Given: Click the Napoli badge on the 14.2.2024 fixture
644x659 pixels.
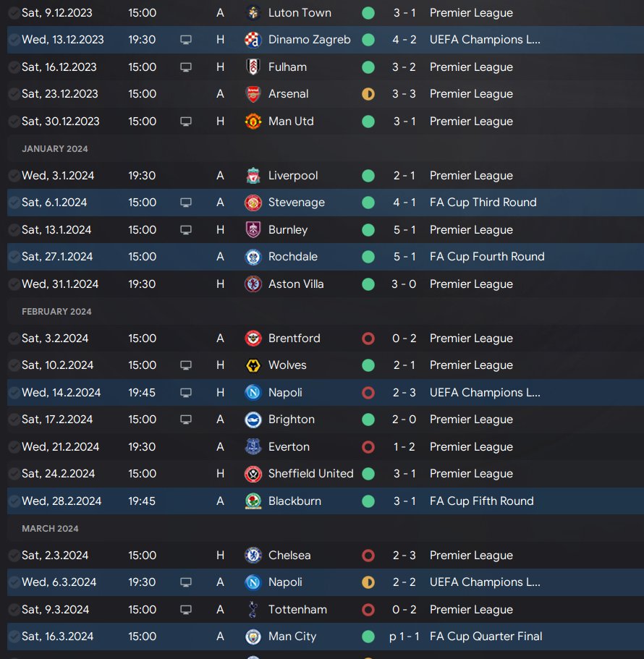Looking at the screenshot, I should coord(253,393).
